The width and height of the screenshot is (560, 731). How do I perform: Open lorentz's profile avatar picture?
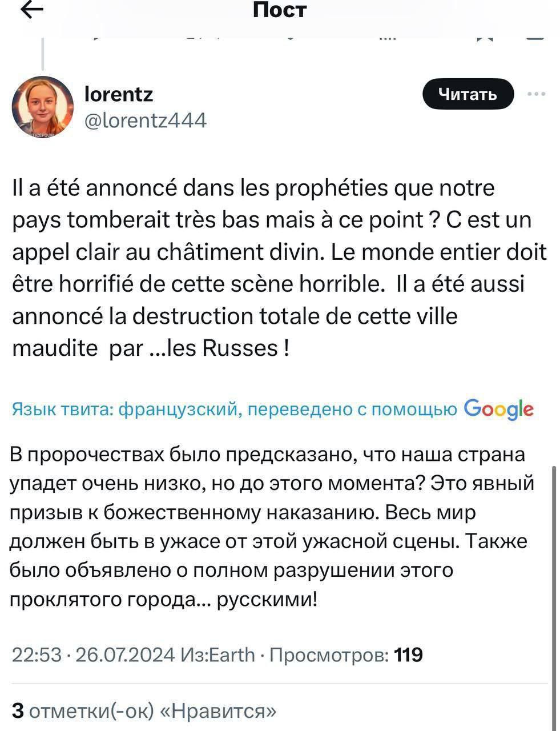tap(43, 106)
